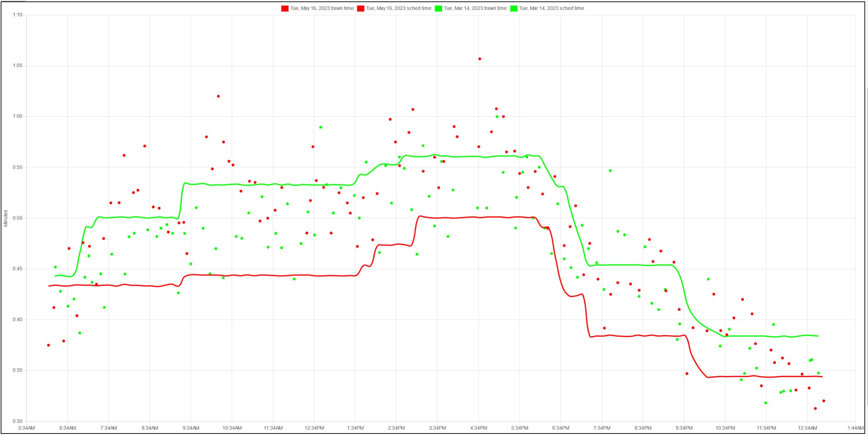Click green dot near 0:55 after 7:34PM

point(610,171)
